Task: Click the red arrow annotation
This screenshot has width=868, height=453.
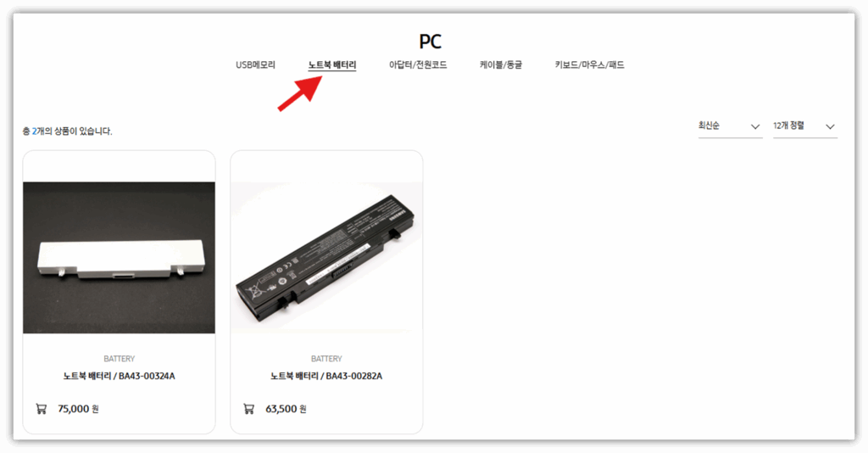Action: click(300, 93)
